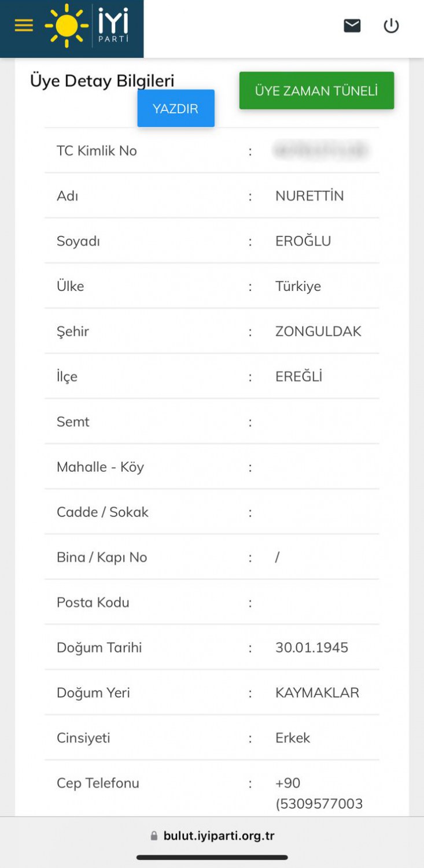Open the mail envelope icon
This screenshot has width=424, height=868.
pyautogui.click(x=352, y=25)
